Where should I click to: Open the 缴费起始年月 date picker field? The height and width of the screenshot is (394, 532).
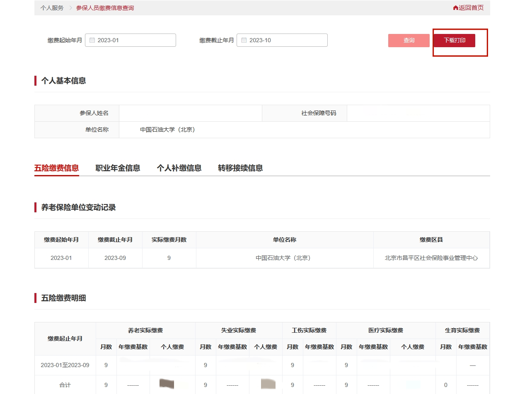(x=131, y=40)
